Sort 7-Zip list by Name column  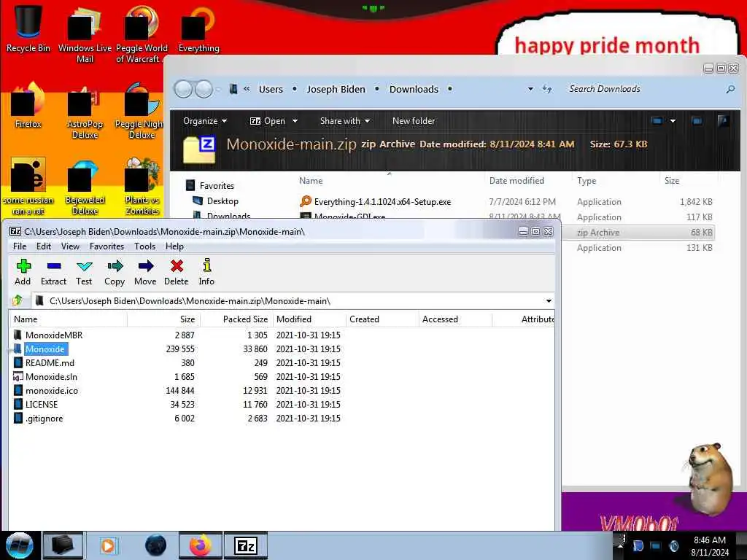click(68, 319)
